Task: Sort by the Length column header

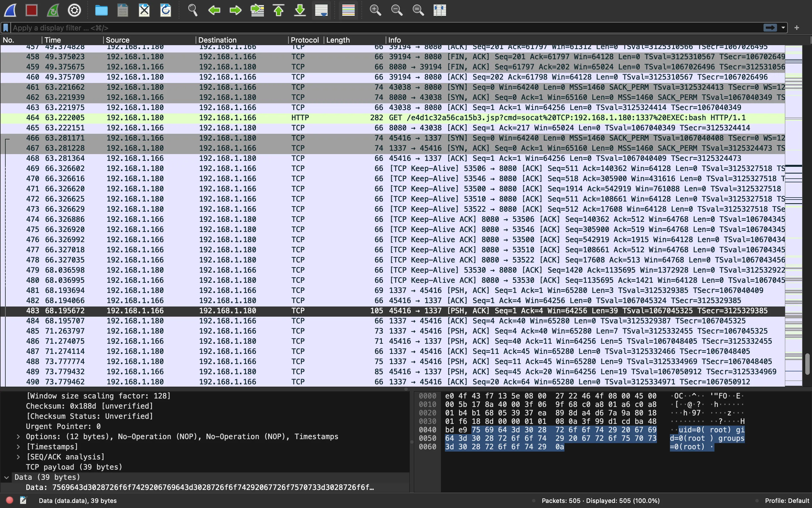Action: pyautogui.click(x=355, y=40)
